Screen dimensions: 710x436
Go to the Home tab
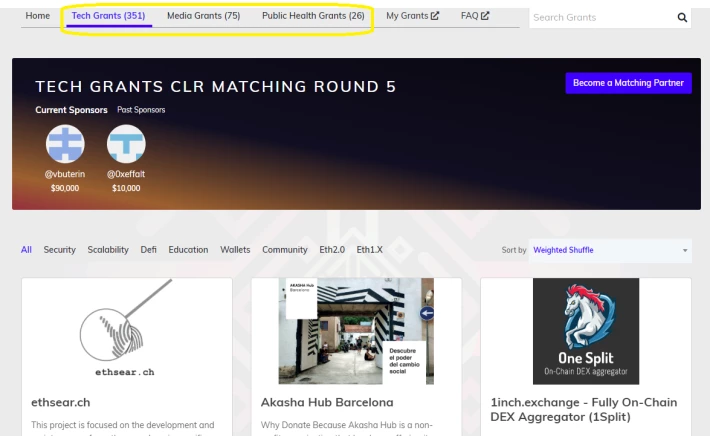[38, 16]
